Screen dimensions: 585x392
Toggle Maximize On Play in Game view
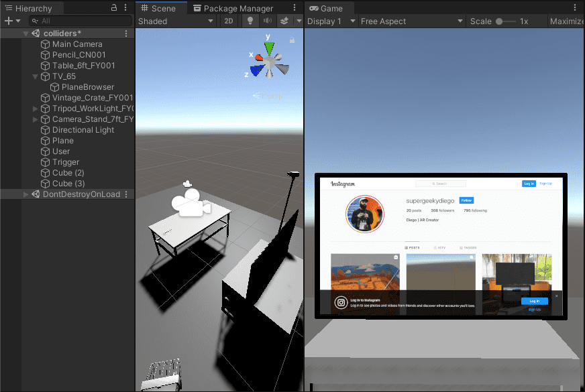click(567, 21)
